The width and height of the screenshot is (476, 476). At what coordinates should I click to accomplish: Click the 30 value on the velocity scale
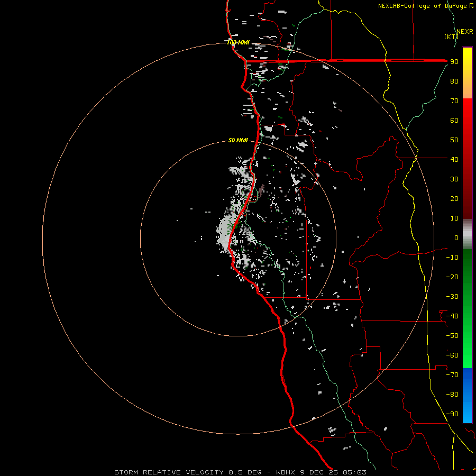(454, 179)
